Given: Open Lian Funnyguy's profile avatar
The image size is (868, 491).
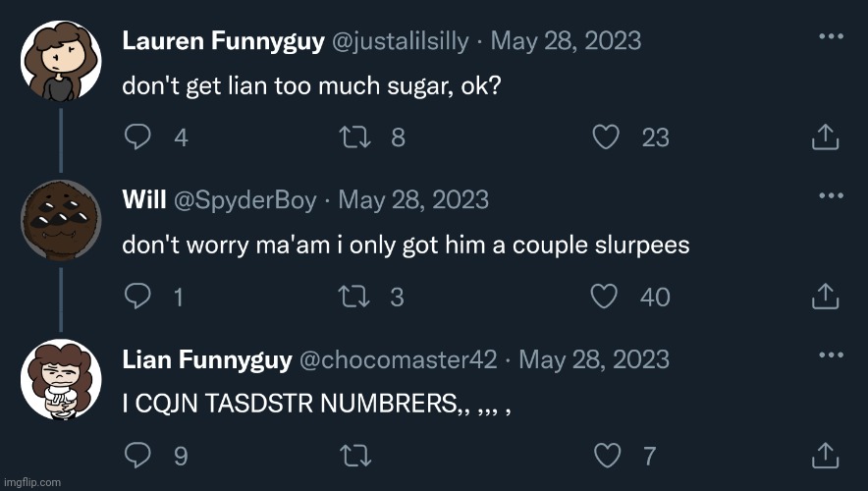Looking at the screenshot, I should pos(61,381).
